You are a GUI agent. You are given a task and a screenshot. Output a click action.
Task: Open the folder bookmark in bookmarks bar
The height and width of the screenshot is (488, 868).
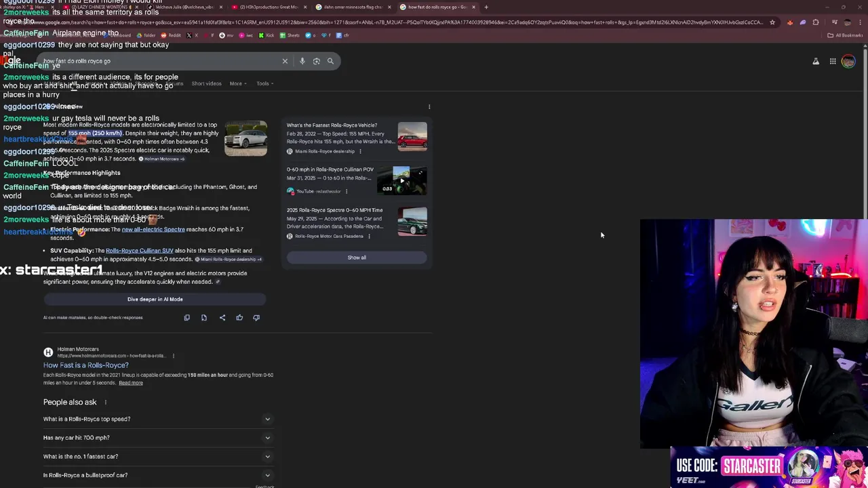tap(146, 35)
